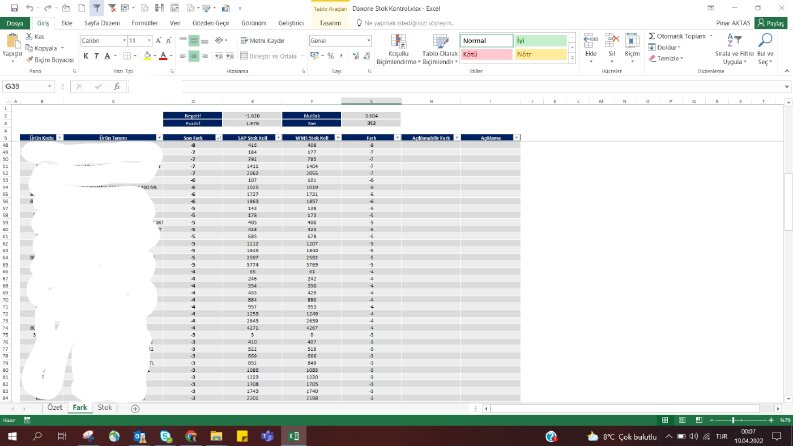Switch to Sayfa Düzeni tab
This screenshot has width=793, height=446.
coord(102,23)
